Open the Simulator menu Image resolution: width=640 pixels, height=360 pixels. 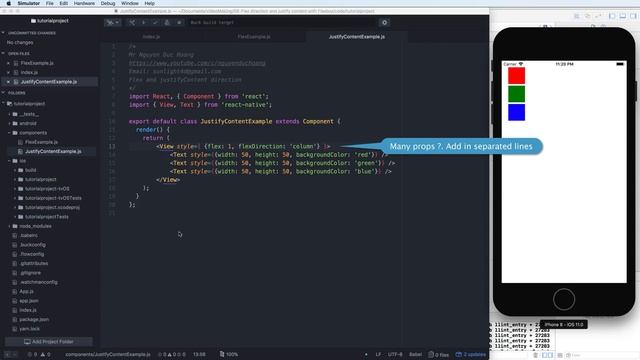(29, 3)
